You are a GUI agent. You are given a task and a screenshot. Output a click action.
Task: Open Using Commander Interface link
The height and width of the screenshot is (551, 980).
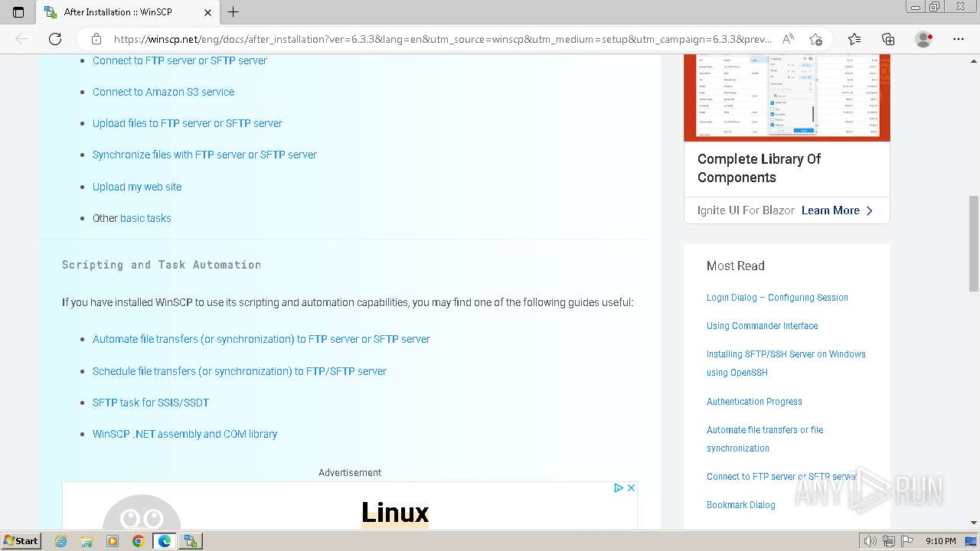tap(762, 326)
